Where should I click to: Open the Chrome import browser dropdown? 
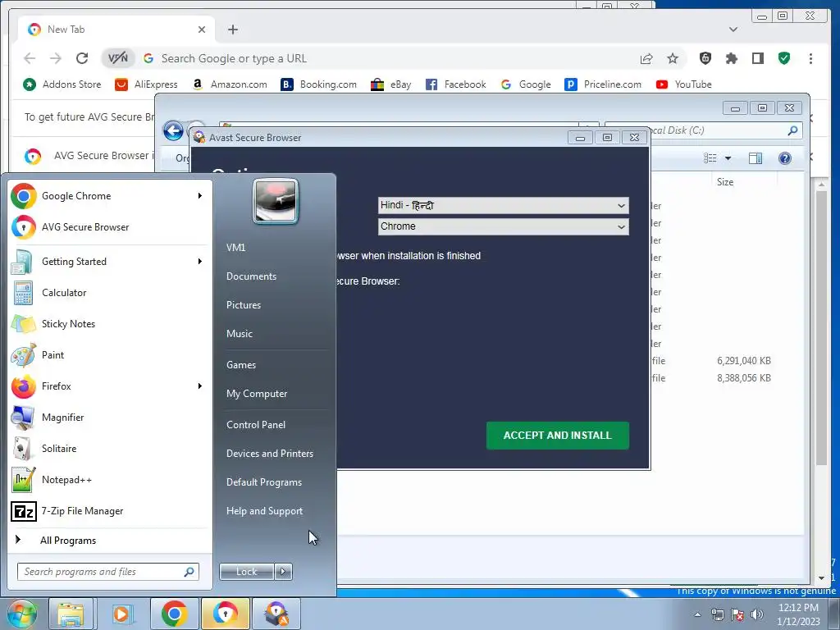pos(503,226)
